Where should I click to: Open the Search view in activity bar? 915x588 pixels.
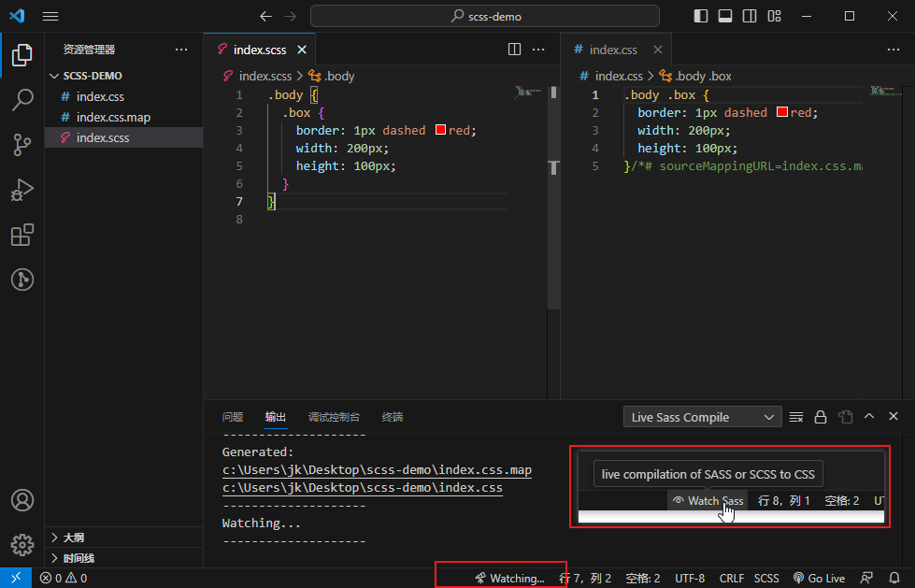[22, 100]
